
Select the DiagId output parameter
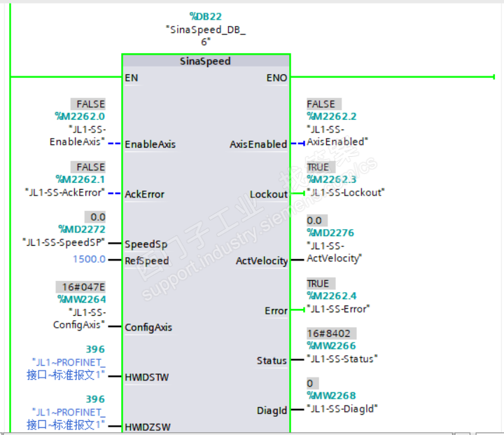(272, 410)
